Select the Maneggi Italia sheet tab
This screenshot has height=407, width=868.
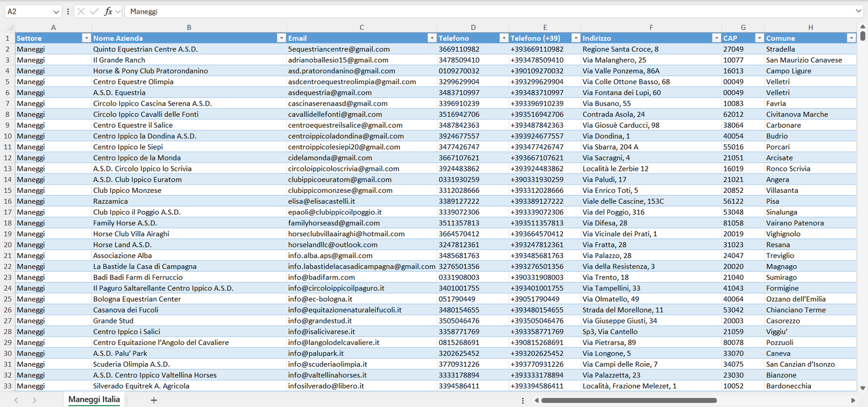point(94,399)
